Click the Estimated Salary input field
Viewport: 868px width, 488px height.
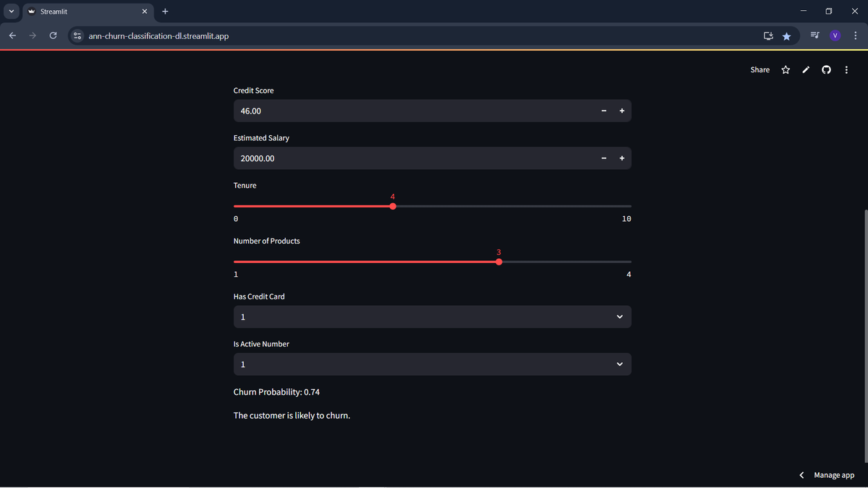pyautogui.click(x=414, y=158)
